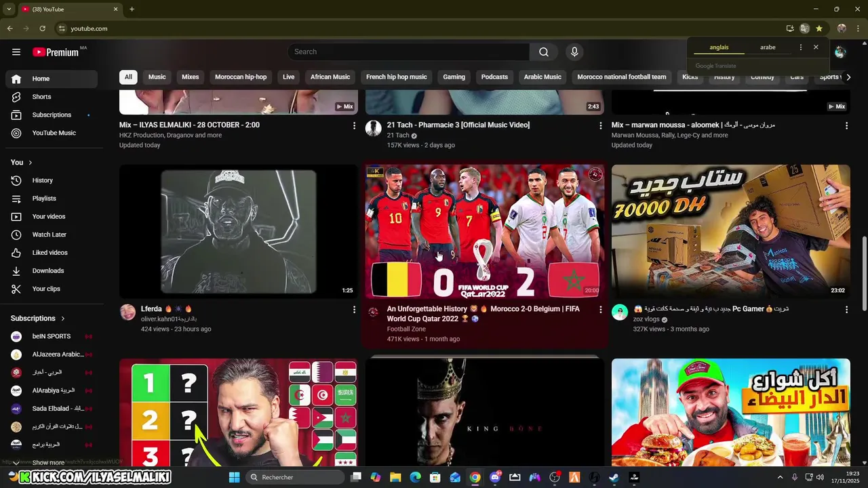Click the YouTube Premium logo
The height and width of the screenshot is (488, 868).
(56, 52)
